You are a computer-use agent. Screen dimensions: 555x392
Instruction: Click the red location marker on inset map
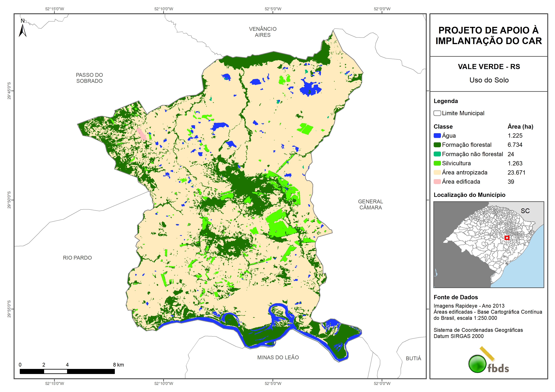click(507, 238)
